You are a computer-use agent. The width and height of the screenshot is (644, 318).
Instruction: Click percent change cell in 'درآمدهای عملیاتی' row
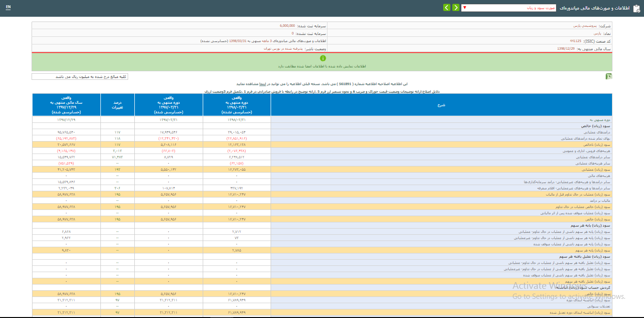pos(118,132)
